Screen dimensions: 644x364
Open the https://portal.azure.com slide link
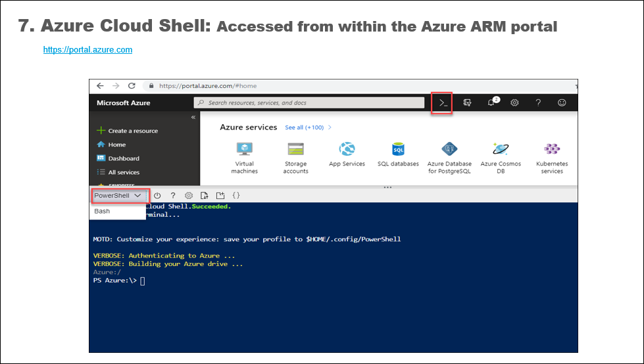click(88, 50)
